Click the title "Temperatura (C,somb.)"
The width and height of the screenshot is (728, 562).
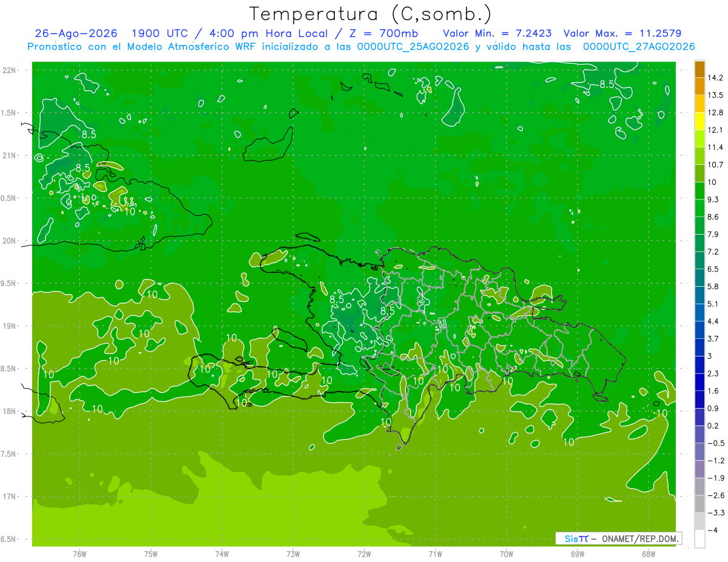coord(371,15)
